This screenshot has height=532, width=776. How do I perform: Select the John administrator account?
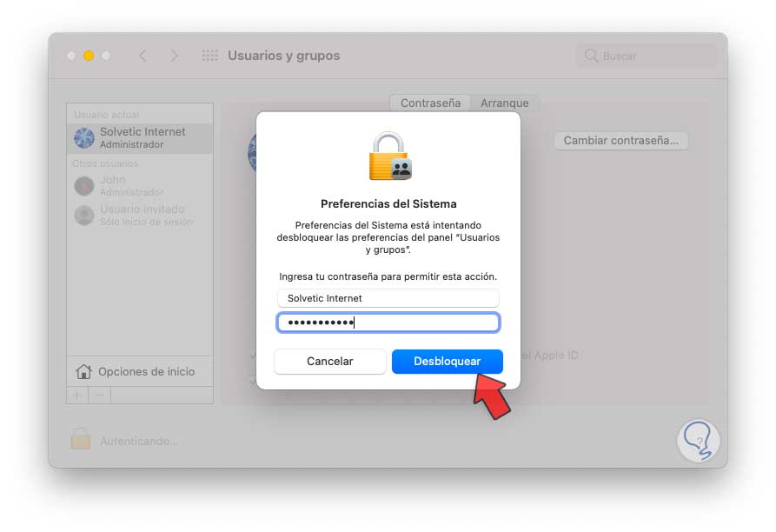[140, 185]
